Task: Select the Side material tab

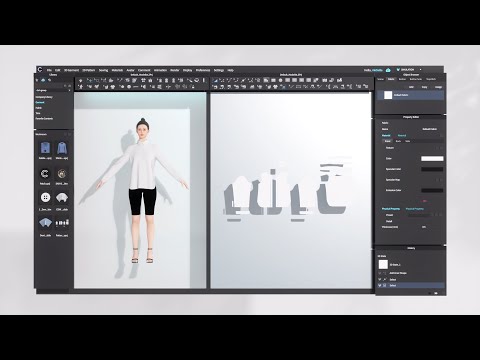Action: pyautogui.click(x=407, y=141)
